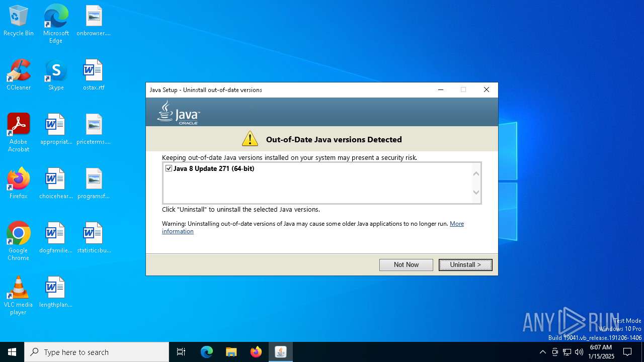644x362 pixels.
Task: Open Microsoft Edge desktop shortcut
Action: coord(56,24)
